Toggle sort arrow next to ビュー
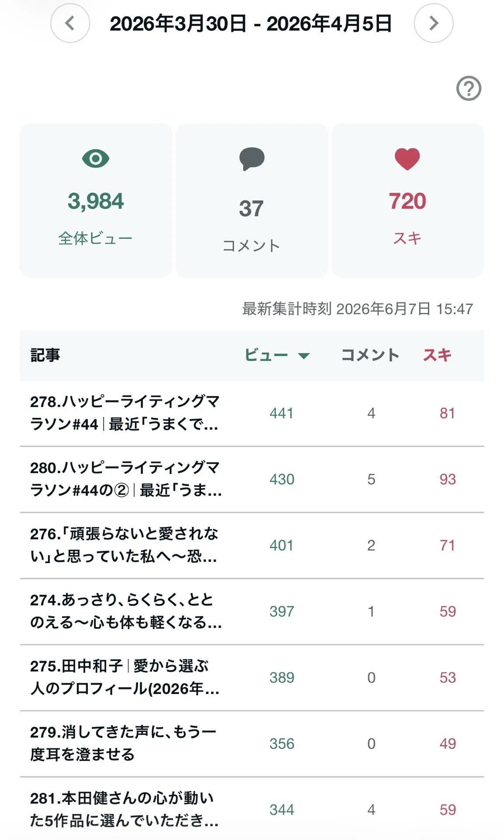504x840 pixels. click(x=304, y=356)
